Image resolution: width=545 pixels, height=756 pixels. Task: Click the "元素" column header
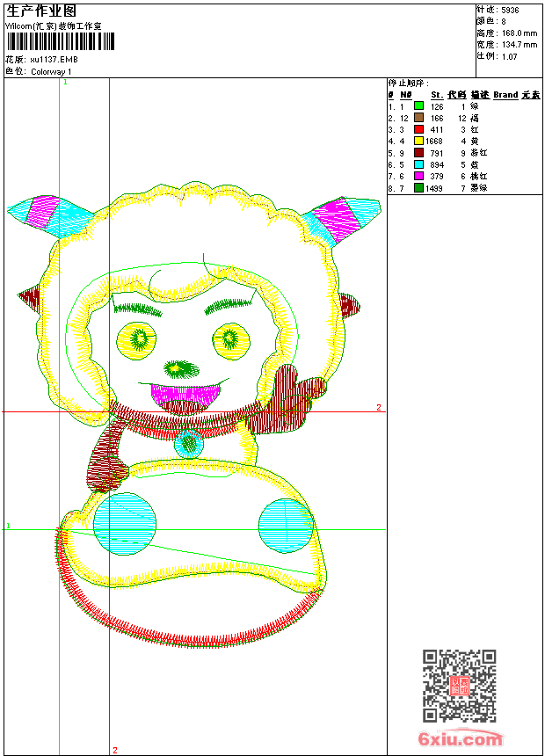531,95
